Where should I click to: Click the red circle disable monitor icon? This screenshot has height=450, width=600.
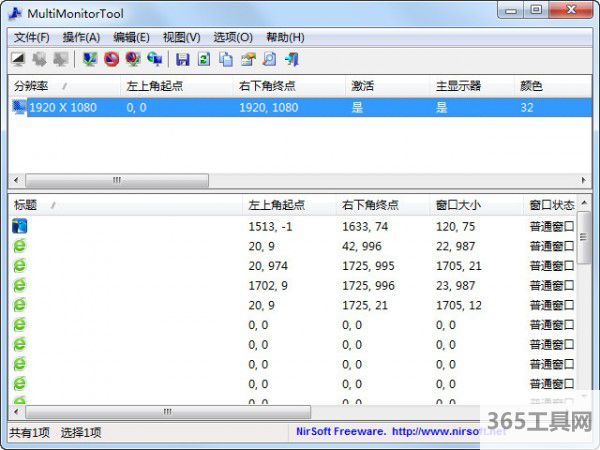point(112,59)
